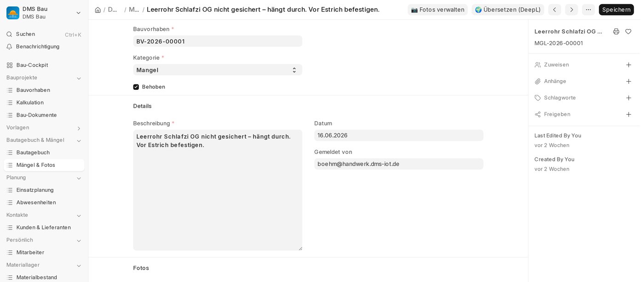
Task: Click the magnifier icon beside Suchen
Action: tap(9, 34)
